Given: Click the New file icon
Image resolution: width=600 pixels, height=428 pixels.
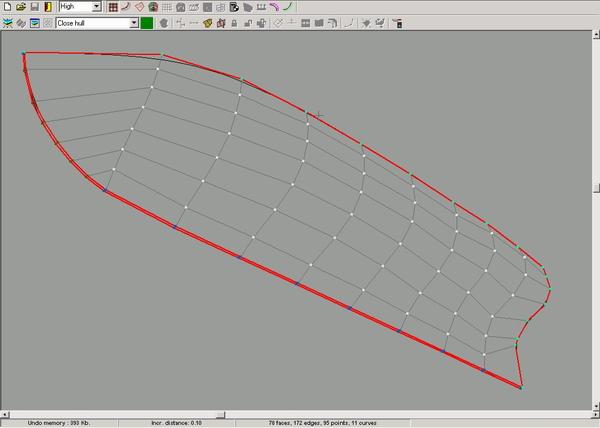Looking at the screenshot, I should [6, 6].
